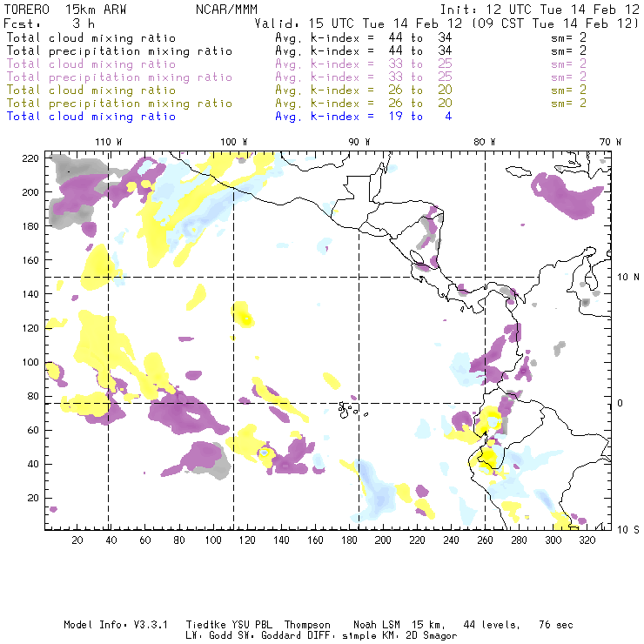644x644 pixels.
Task: Select the "44 levels," footer text
Action: pos(492,625)
